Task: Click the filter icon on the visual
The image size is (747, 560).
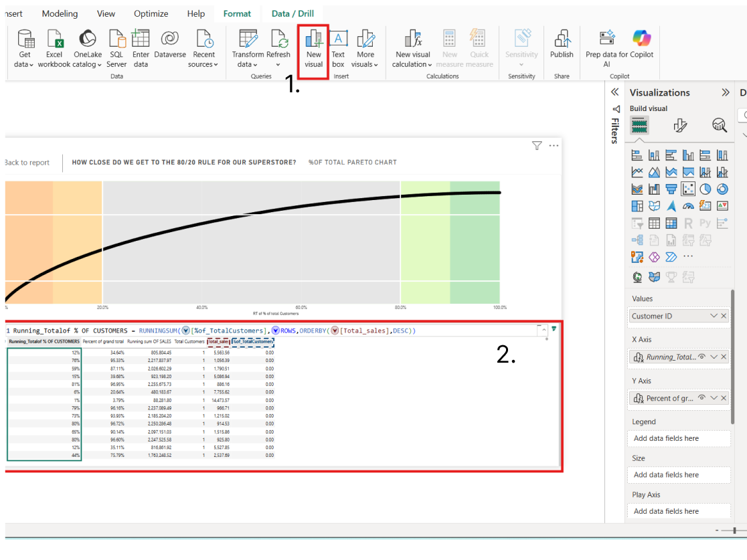Action: (x=537, y=146)
